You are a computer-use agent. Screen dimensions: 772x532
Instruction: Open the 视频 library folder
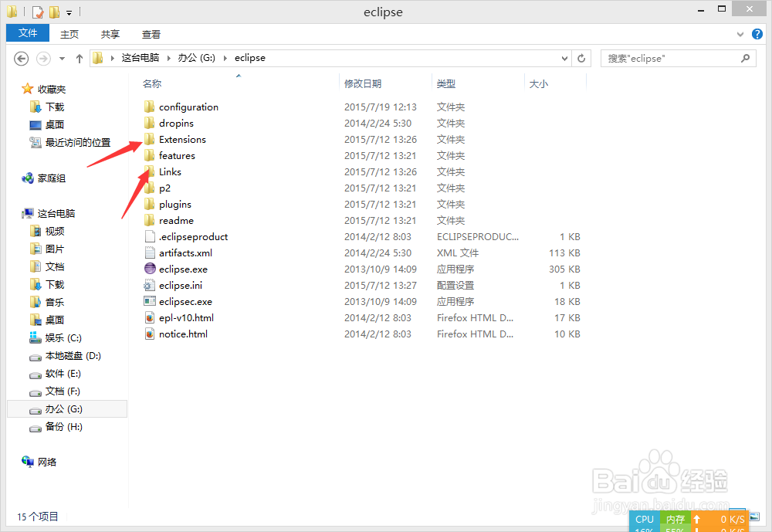pyautogui.click(x=55, y=231)
